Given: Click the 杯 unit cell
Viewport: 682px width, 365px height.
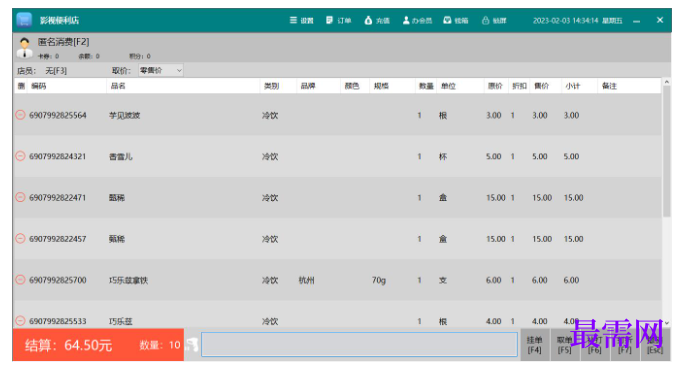Looking at the screenshot, I should click(443, 157).
